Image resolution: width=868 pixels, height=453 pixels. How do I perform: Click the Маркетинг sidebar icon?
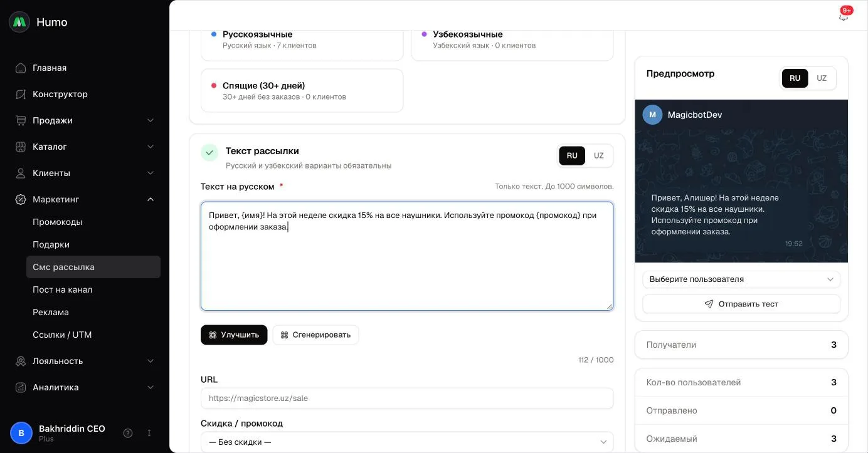click(x=21, y=199)
